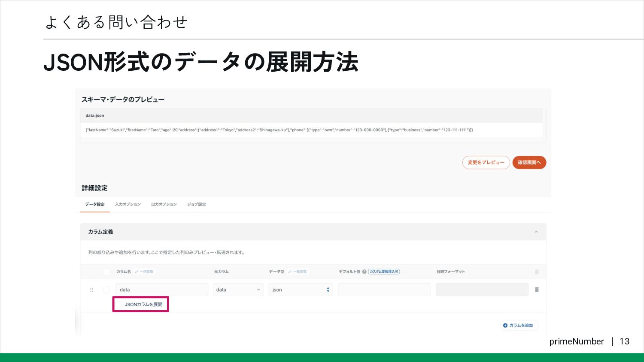Enable the JSONカラムを展開 checkbox
Screen dimensions: 644x362
[x=119, y=305]
